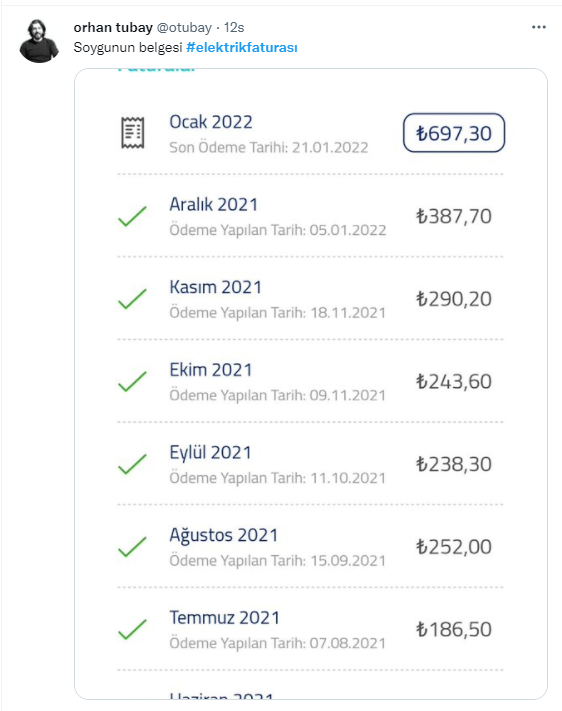Click the ₺186,50 amount for Temmuz 2021

pos(454,629)
